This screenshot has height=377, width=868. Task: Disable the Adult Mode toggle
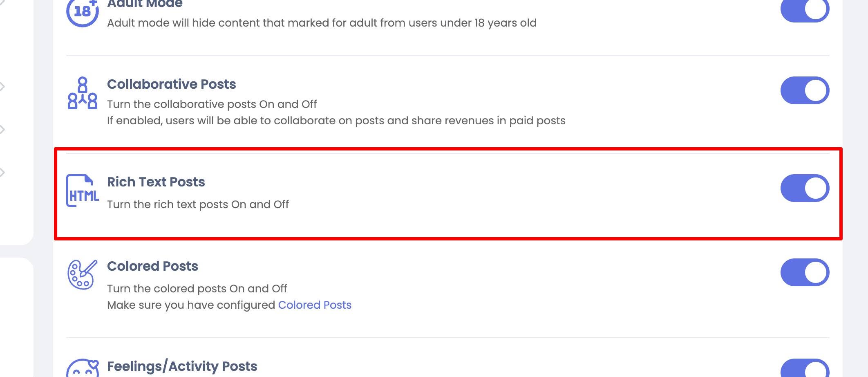(805, 10)
